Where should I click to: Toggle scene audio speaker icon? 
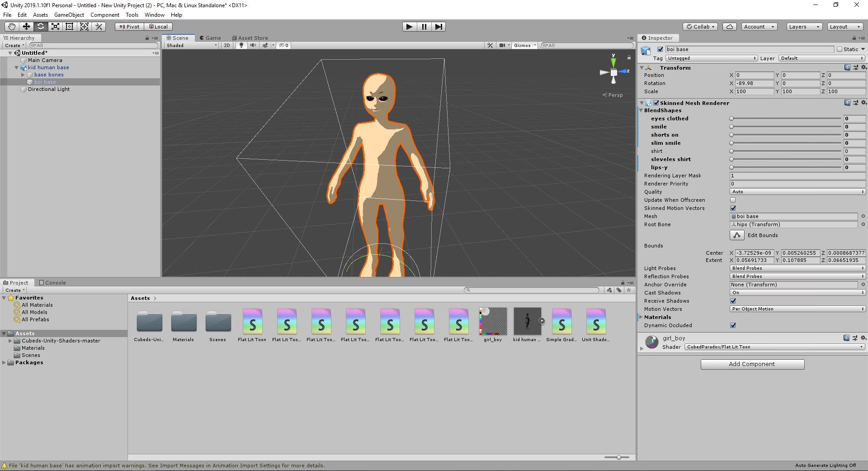[253, 45]
